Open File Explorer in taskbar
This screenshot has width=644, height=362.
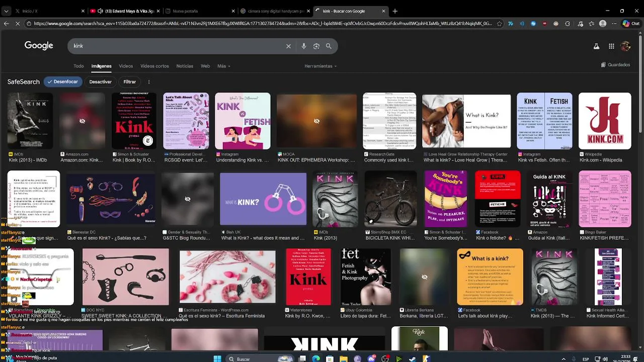click(344, 358)
